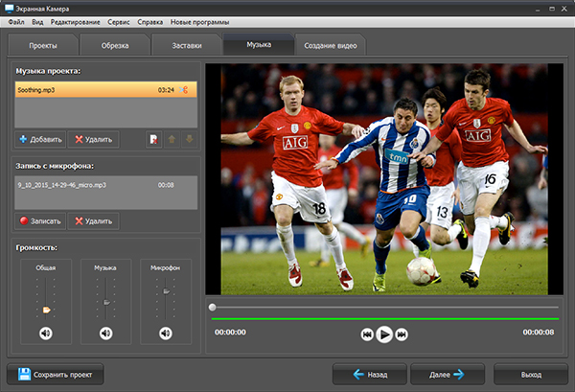Click the play button under the video preview
This screenshot has width=575, height=392.
tap(384, 334)
